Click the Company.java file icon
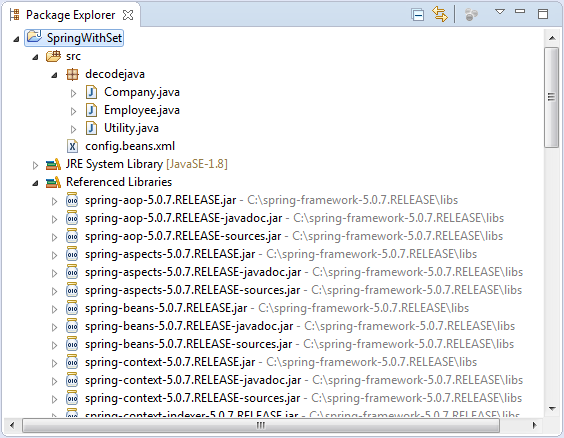This screenshot has height=438, width=564. (91, 92)
